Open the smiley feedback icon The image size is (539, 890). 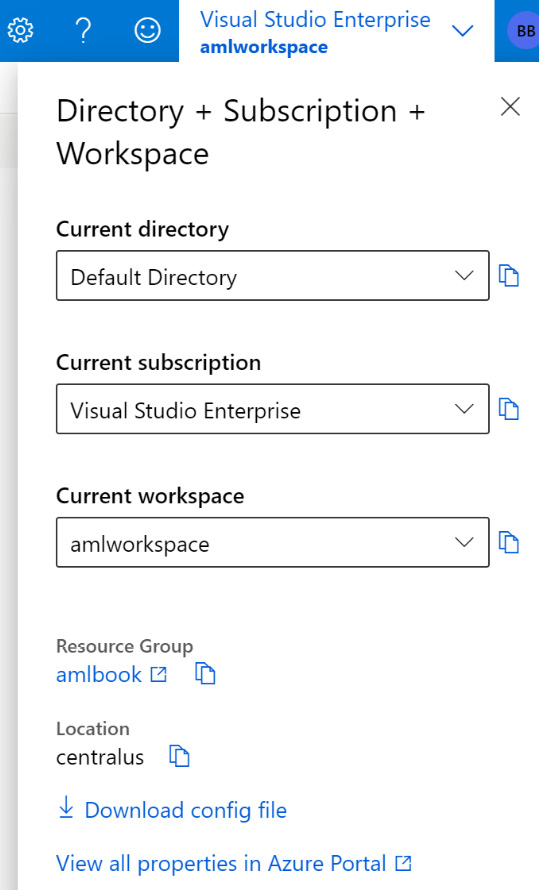coord(148,30)
